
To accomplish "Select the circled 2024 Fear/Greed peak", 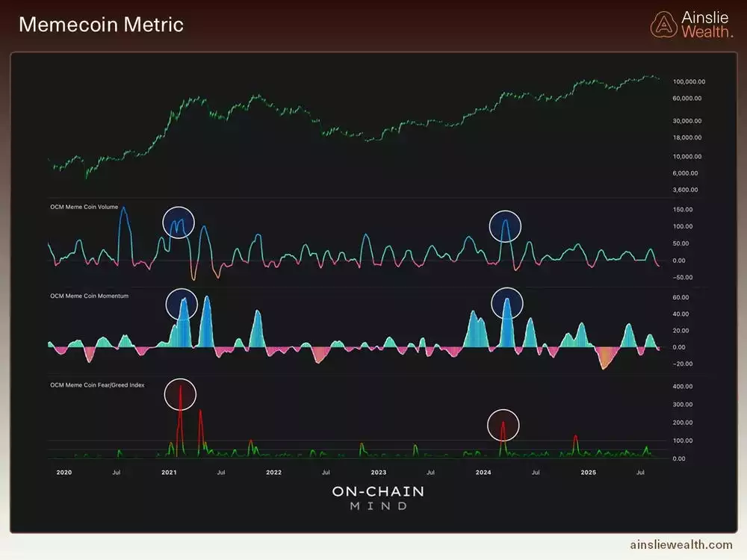I will (503, 424).
